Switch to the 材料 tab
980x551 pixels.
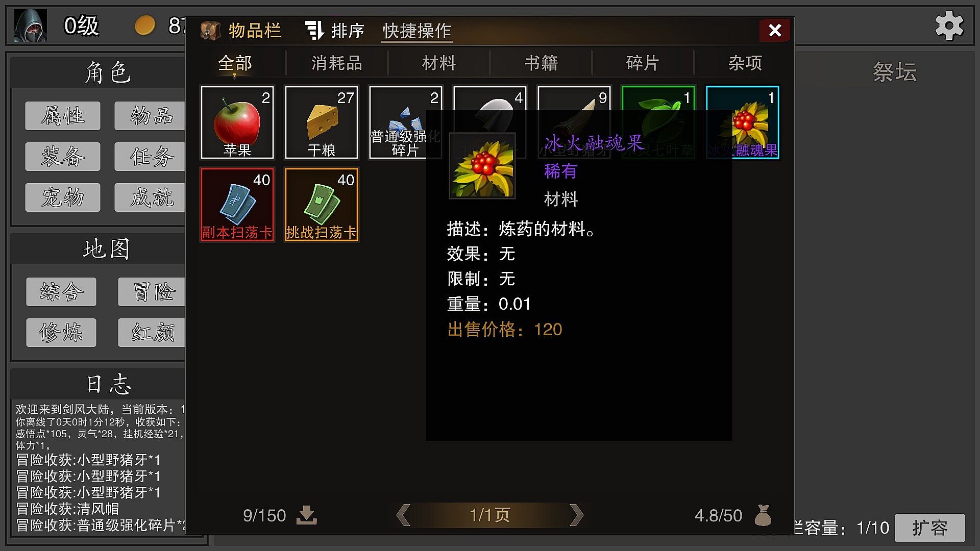click(439, 63)
